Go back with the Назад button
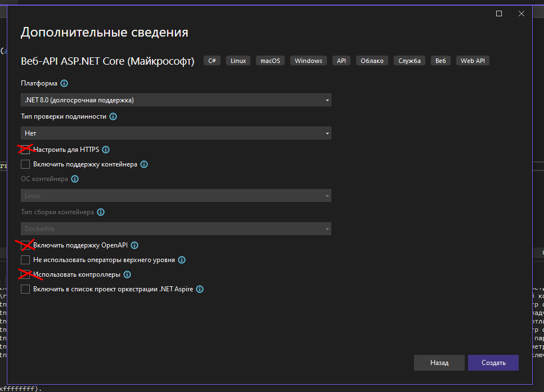 [x=439, y=363]
